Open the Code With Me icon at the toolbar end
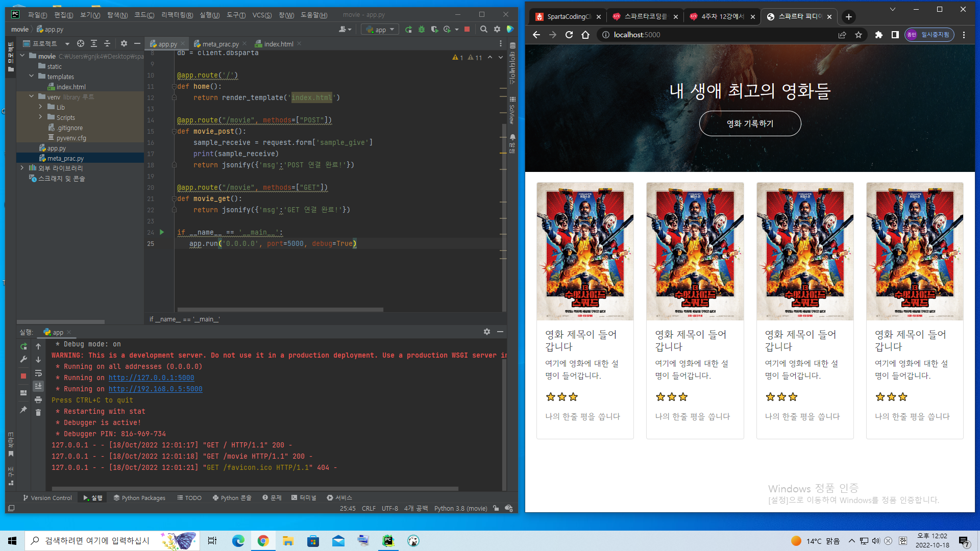Viewport: 980px width, 551px height. coord(510,30)
